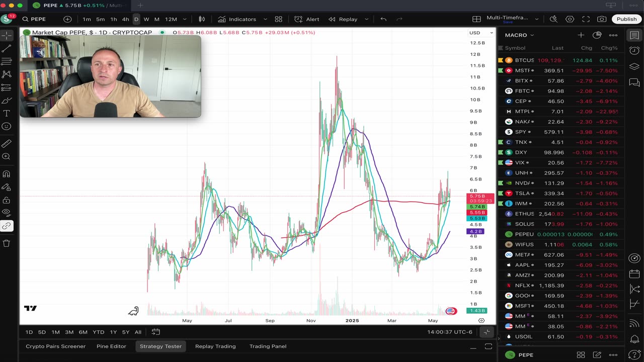Open the forecasting and measurement tools
Image resolution: width=644 pixels, height=362 pixels.
pos(7,87)
